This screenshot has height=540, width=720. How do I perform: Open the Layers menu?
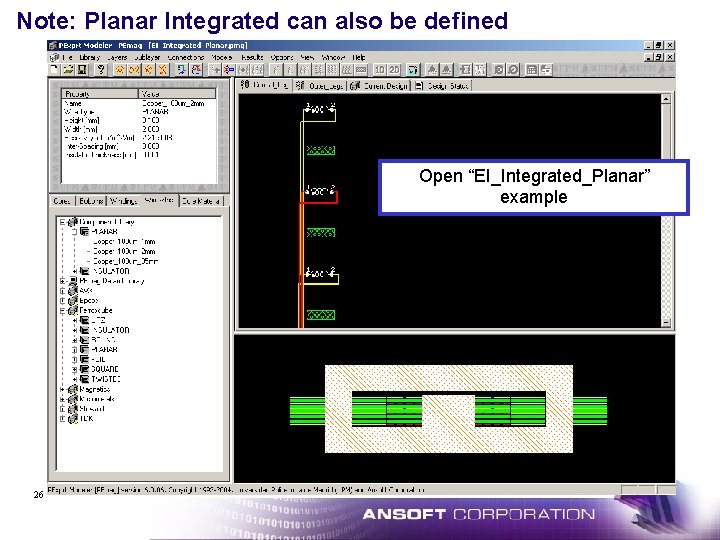117,57
